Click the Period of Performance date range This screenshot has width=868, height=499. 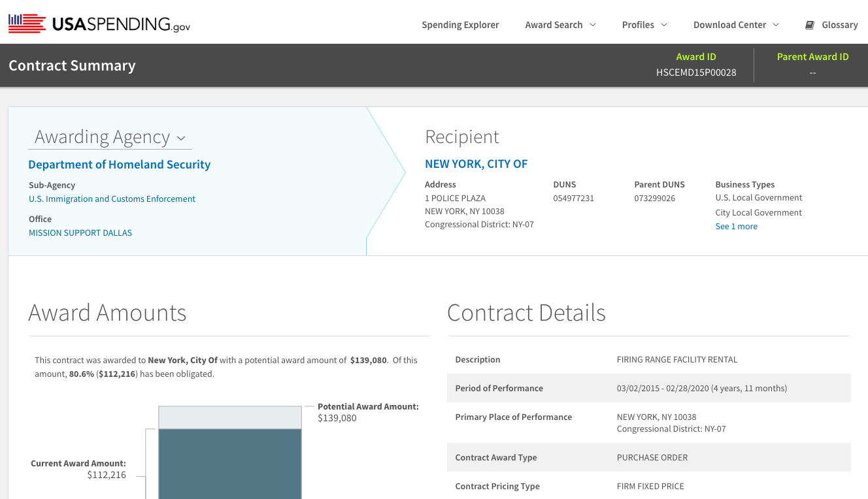(x=701, y=388)
